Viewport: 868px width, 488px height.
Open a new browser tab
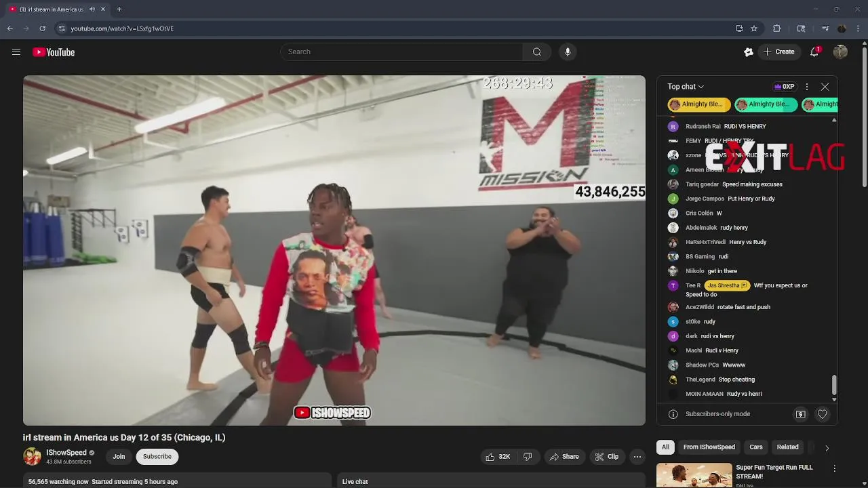119,9
